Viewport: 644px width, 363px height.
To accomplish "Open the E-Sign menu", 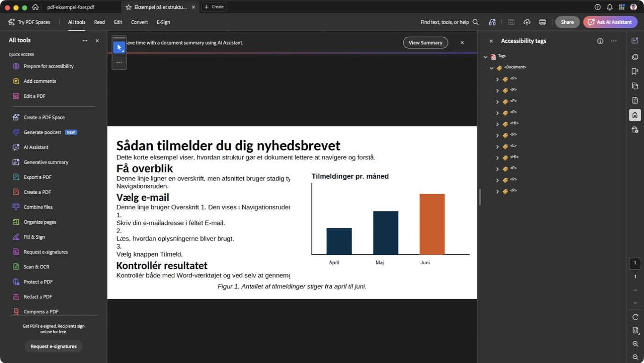I will 163,22.
